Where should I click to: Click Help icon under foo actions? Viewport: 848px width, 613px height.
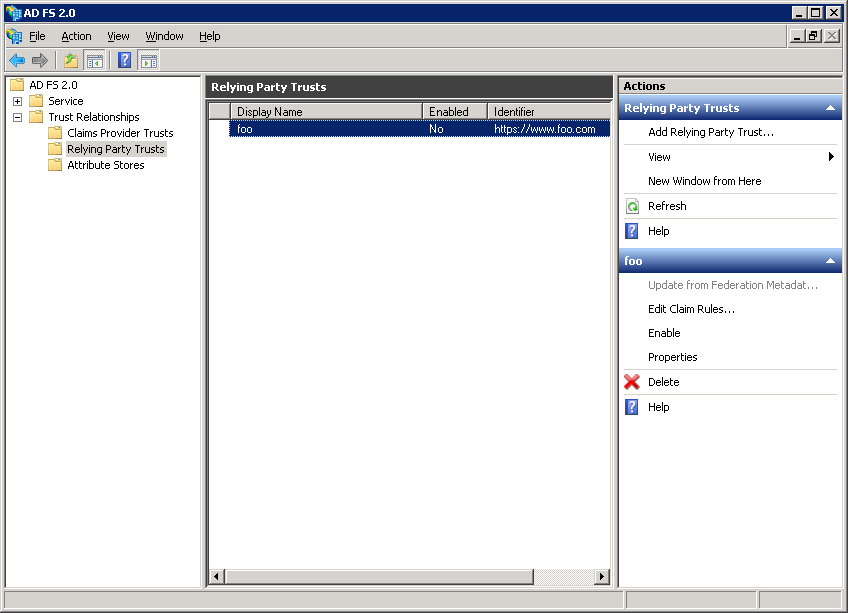[632, 407]
